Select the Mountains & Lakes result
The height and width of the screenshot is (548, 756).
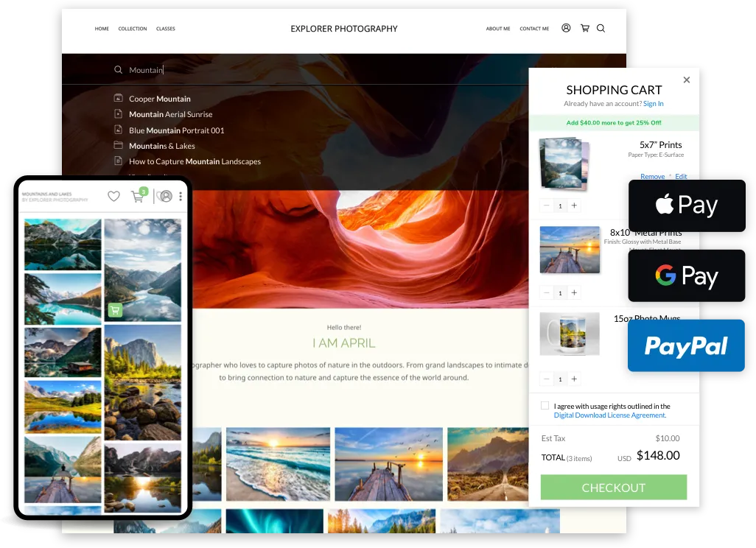click(162, 146)
